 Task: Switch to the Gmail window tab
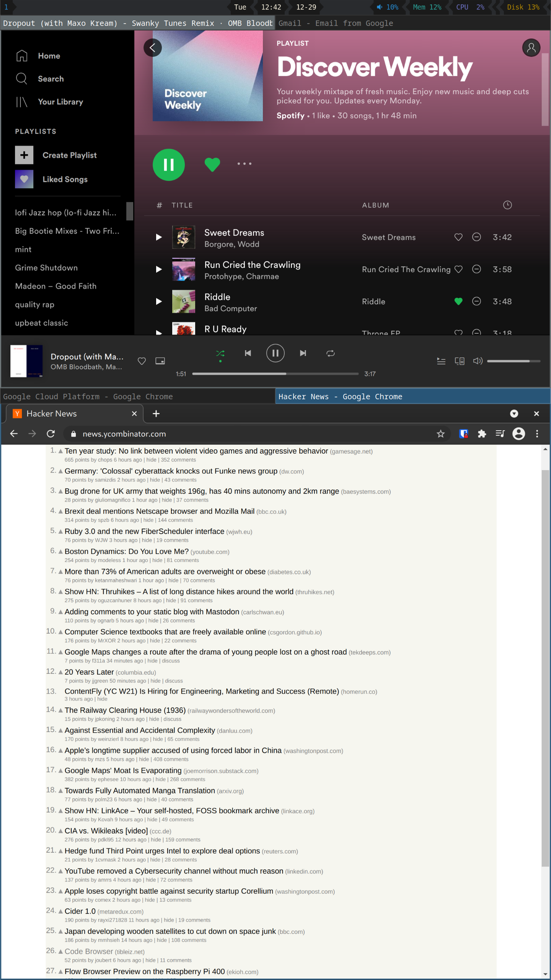click(x=413, y=23)
